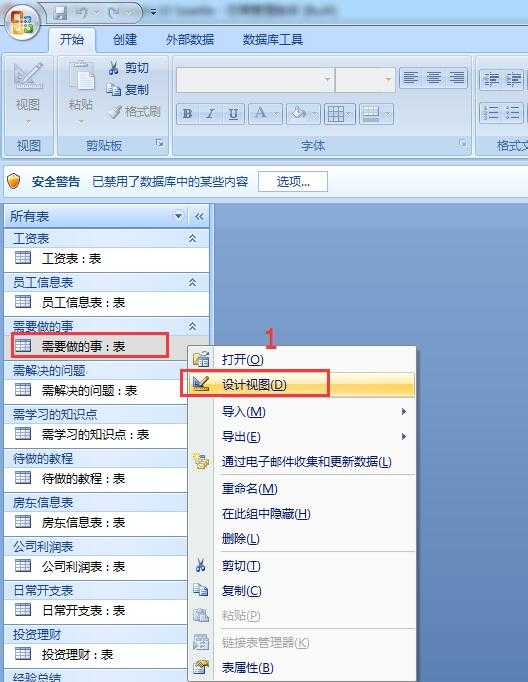Align text right
Viewport: 528px width, 682px height.
tap(457, 78)
